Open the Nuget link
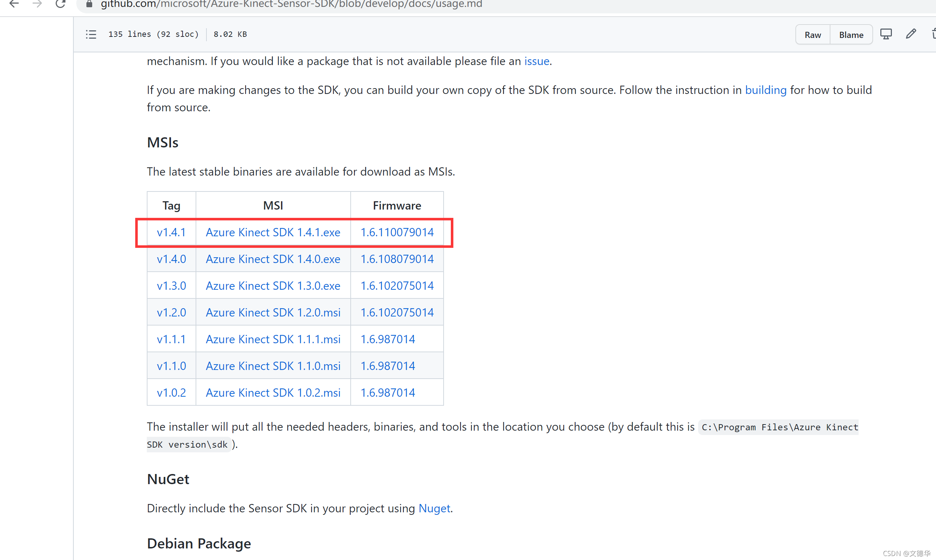The height and width of the screenshot is (560, 936). 434,509
